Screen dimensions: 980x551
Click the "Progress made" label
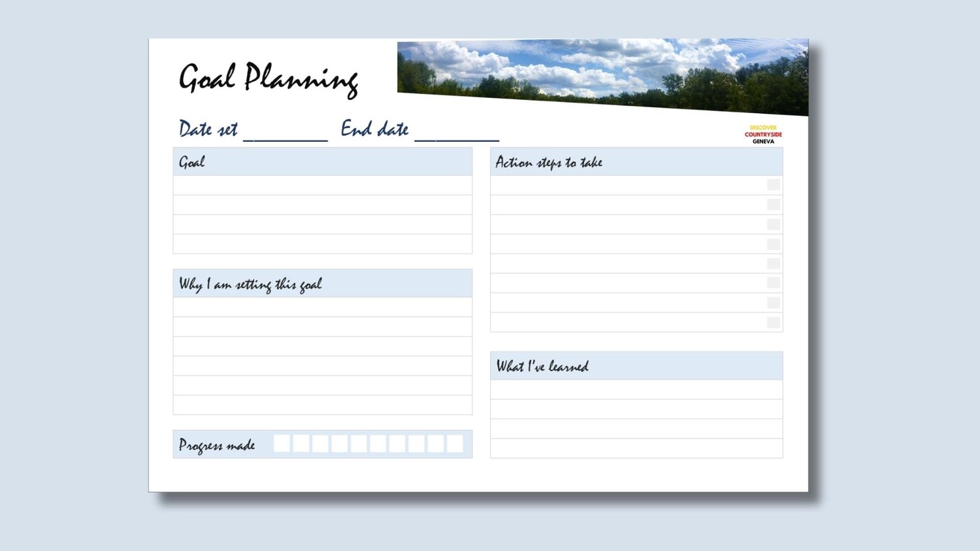tap(217, 445)
